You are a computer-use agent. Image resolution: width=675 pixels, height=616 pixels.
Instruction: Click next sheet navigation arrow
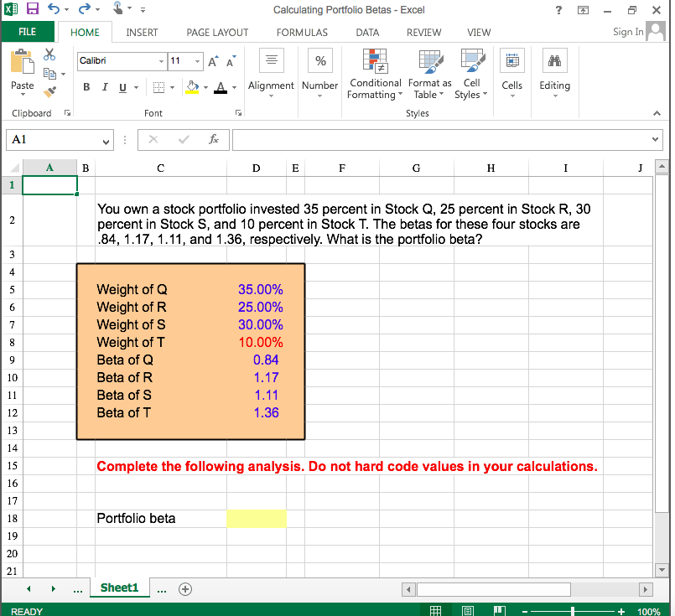pyautogui.click(x=54, y=588)
